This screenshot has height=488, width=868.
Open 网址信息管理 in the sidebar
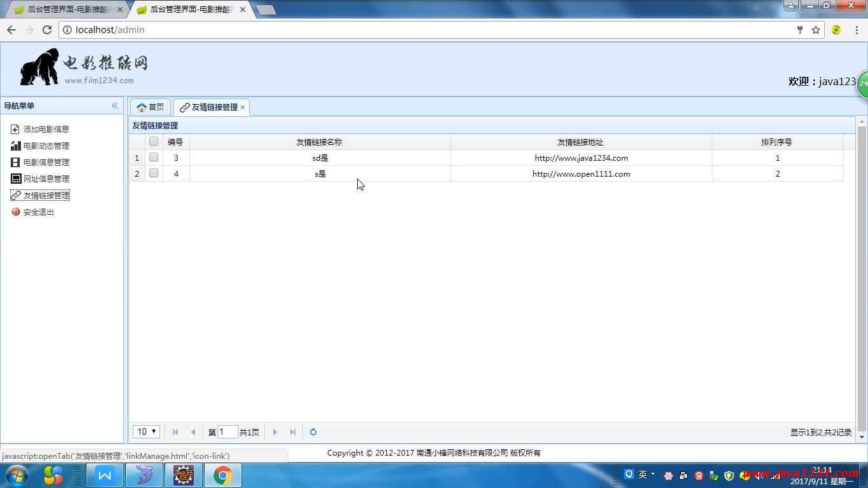46,179
